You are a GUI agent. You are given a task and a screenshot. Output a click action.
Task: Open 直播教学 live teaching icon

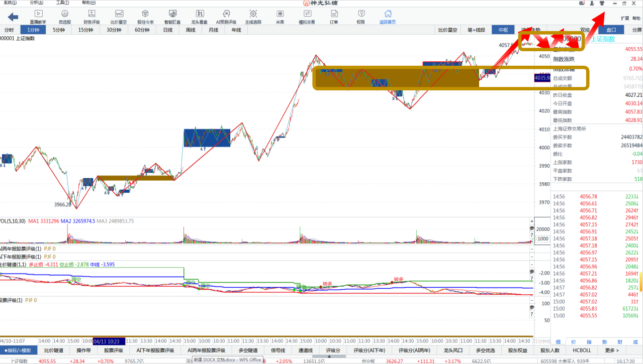[x=38, y=17]
